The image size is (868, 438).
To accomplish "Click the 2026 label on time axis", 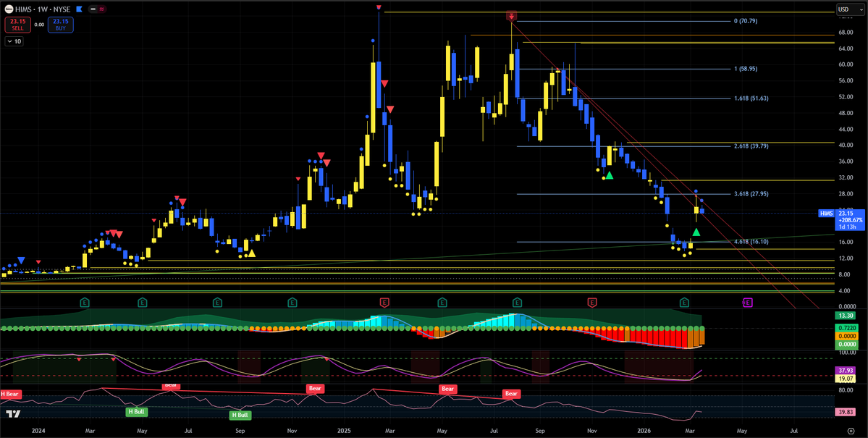I will click(644, 430).
